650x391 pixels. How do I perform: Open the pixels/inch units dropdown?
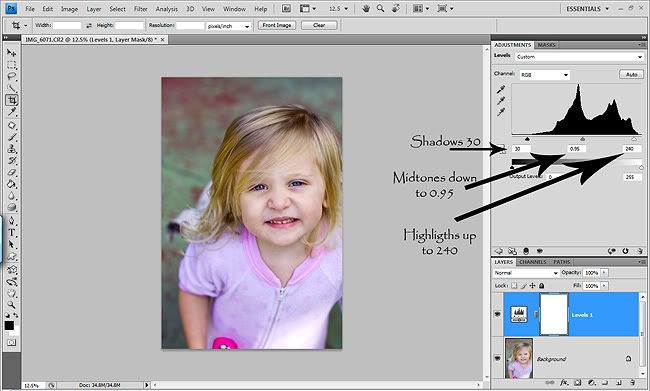228,26
